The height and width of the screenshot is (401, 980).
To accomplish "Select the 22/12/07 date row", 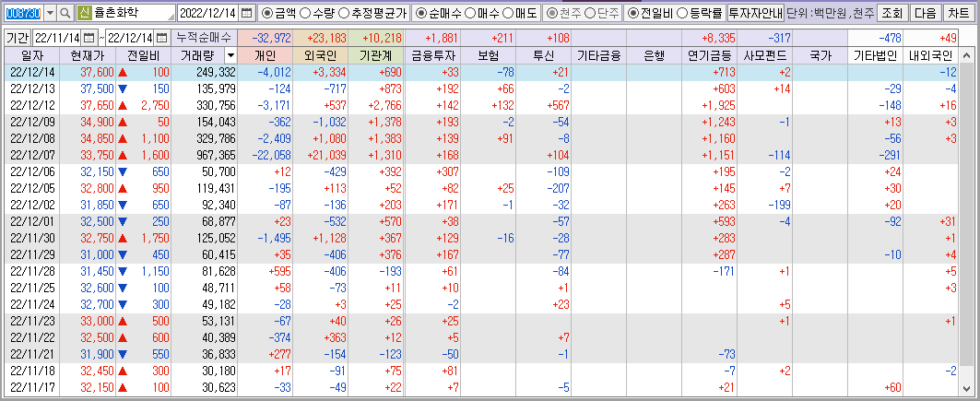I will (x=483, y=154).
